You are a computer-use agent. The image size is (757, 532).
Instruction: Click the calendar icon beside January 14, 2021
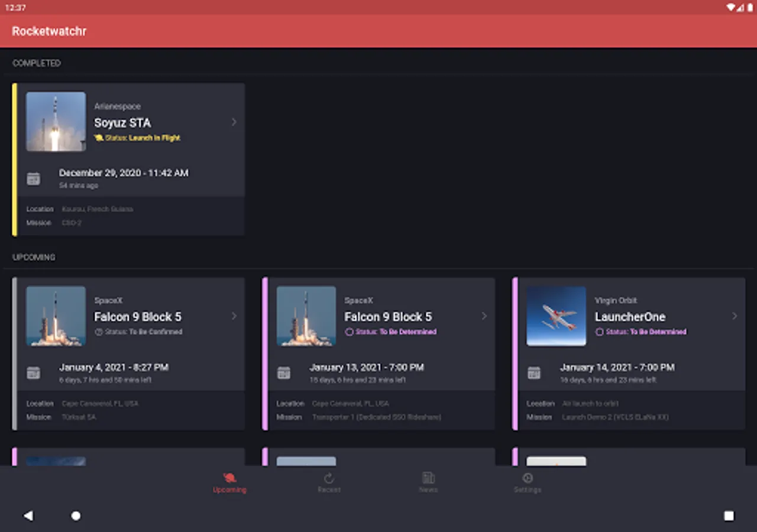coord(534,373)
